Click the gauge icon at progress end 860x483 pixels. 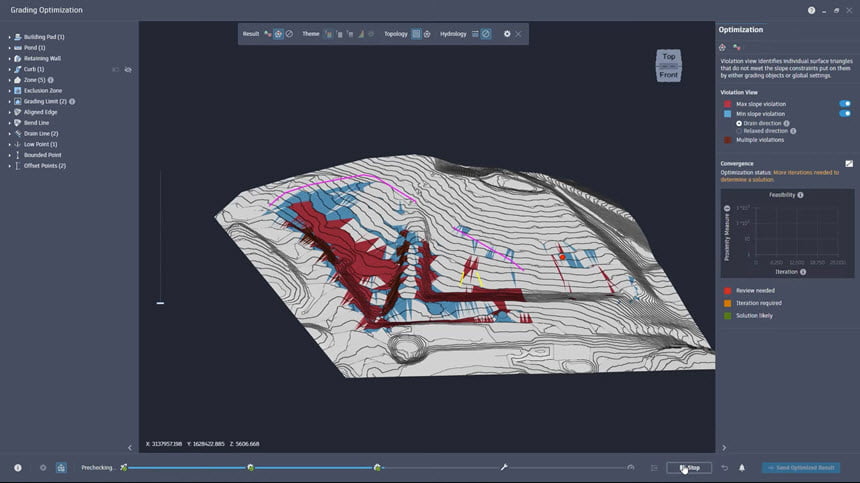pos(631,468)
